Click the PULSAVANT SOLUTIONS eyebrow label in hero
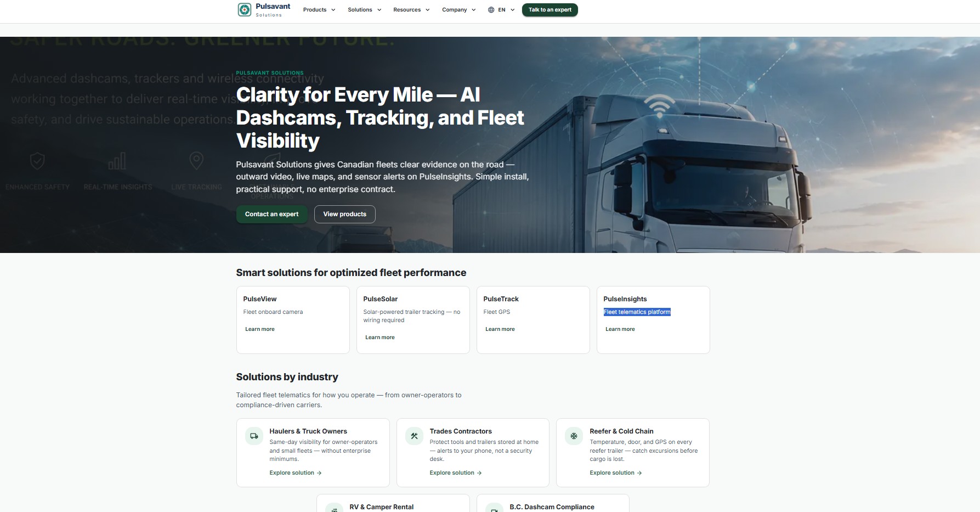 (x=270, y=73)
